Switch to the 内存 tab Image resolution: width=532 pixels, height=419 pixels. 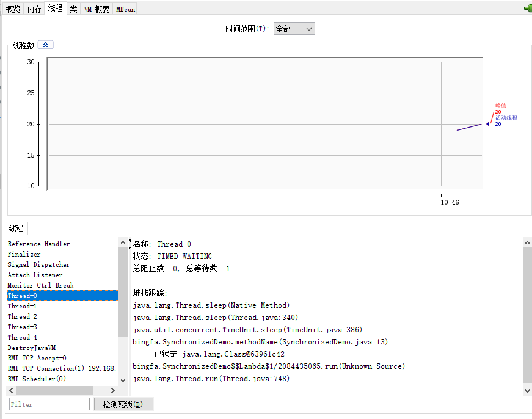pyautogui.click(x=34, y=8)
